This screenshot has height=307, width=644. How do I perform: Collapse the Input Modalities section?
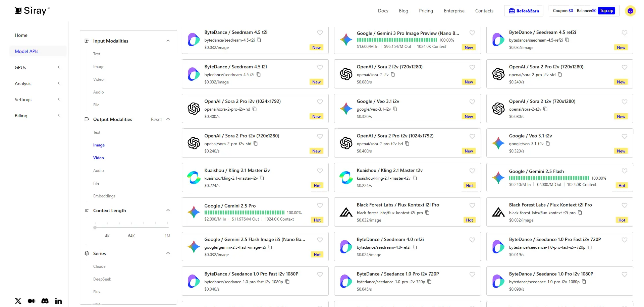(x=168, y=41)
